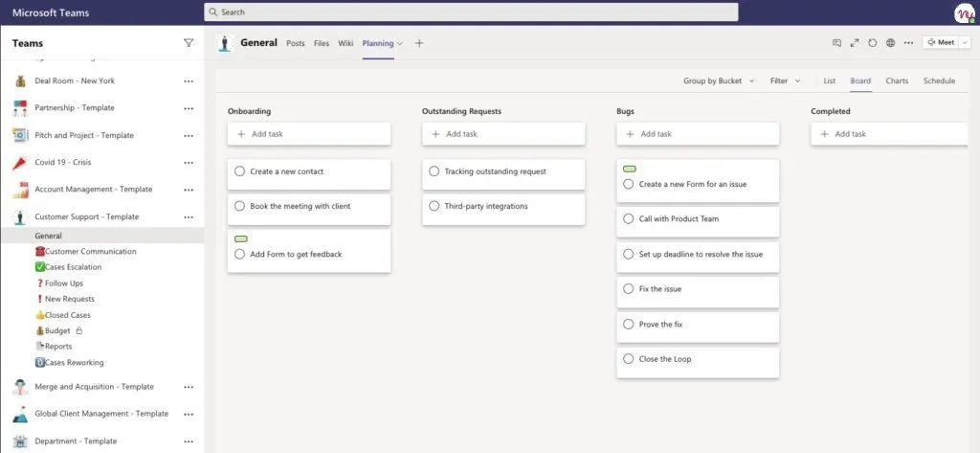Open the 'Prove the fix' task card
980x453 pixels.
(698, 328)
